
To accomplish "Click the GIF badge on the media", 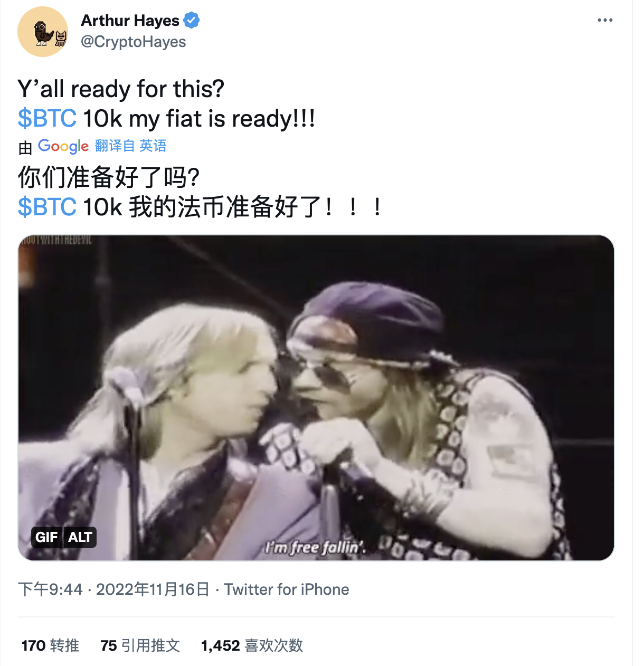I will [46, 537].
